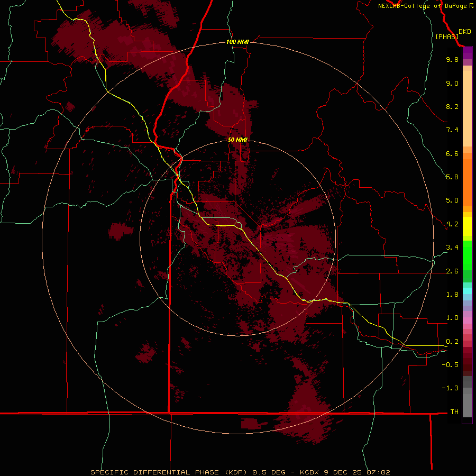
Task: Click the 100 NMI range ring label
Action: (x=237, y=42)
